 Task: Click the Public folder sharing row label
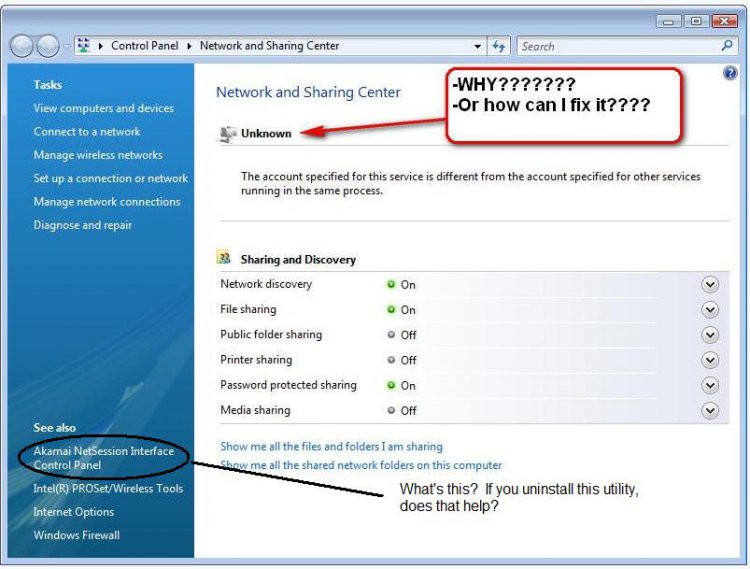tap(271, 335)
